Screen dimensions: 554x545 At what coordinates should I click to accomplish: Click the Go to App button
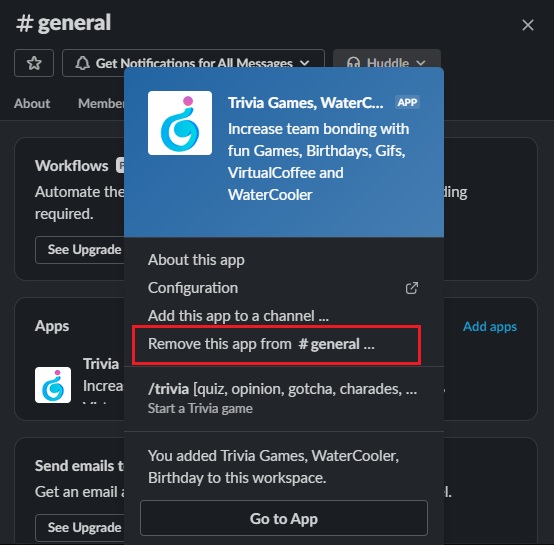click(284, 518)
